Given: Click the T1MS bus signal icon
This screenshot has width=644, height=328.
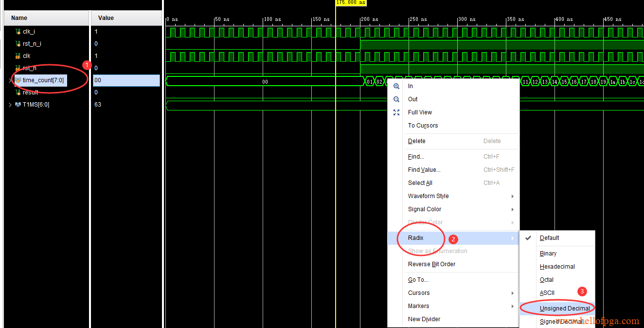Looking at the screenshot, I should [x=18, y=105].
